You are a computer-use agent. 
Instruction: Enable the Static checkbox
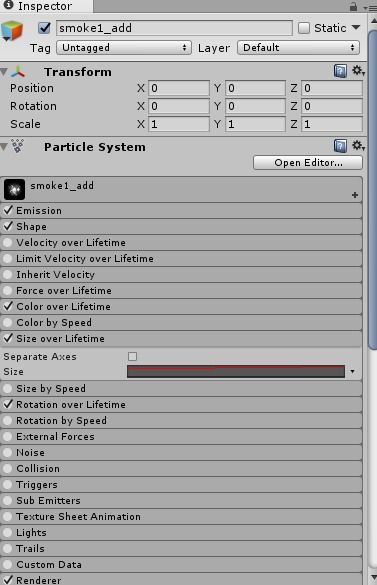coord(304,28)
